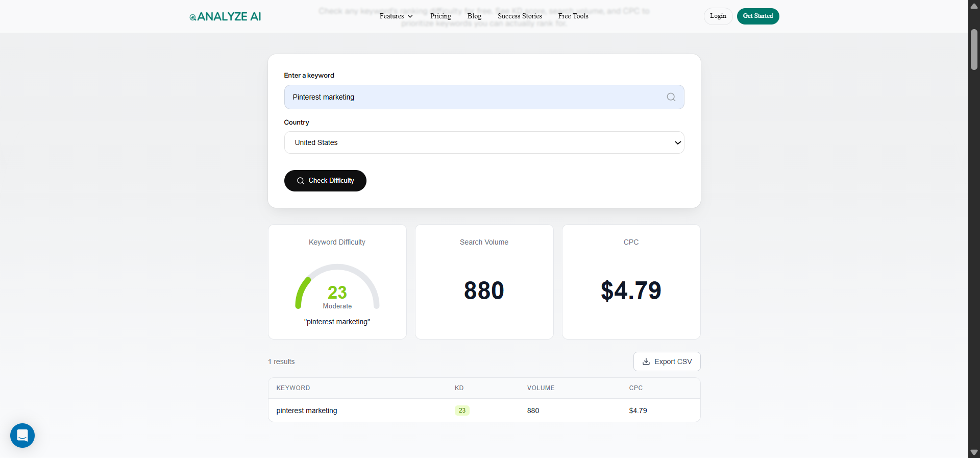Expand the Features menu
The image size is (980, 458).
396,16
